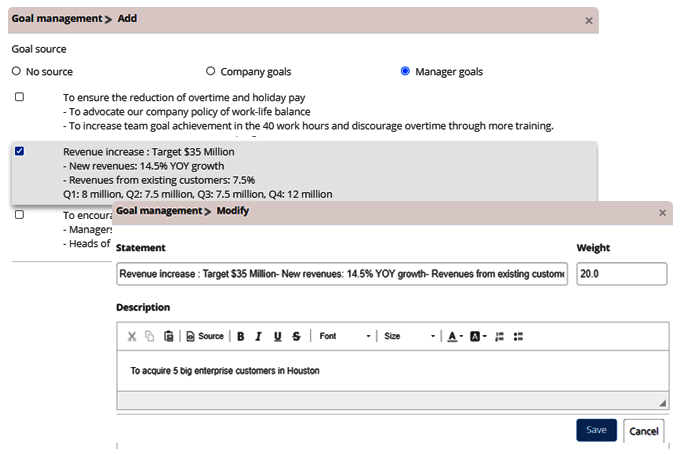
Task: Click the Copy icon in the editor toolbar
Action: tap(150, 336)
